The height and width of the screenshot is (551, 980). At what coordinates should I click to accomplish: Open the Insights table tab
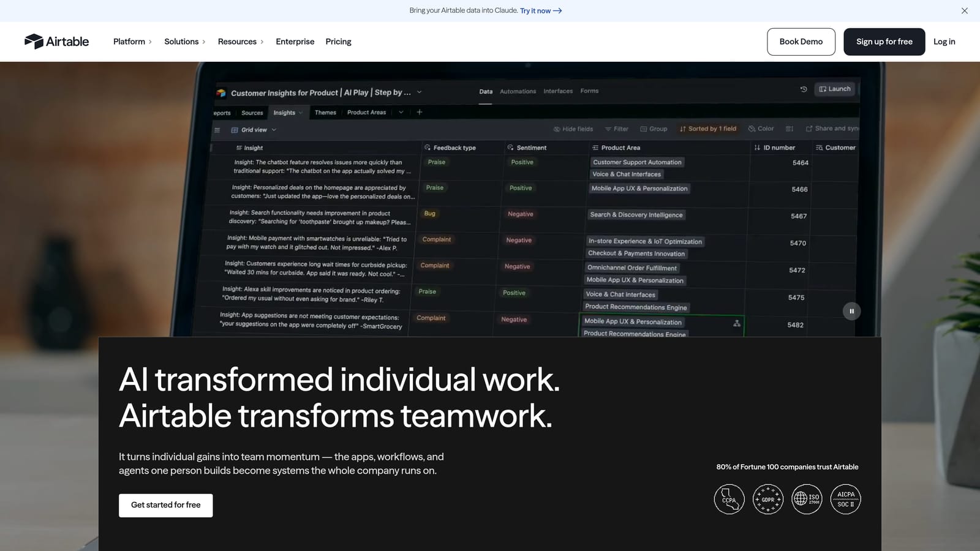(288, 113)
